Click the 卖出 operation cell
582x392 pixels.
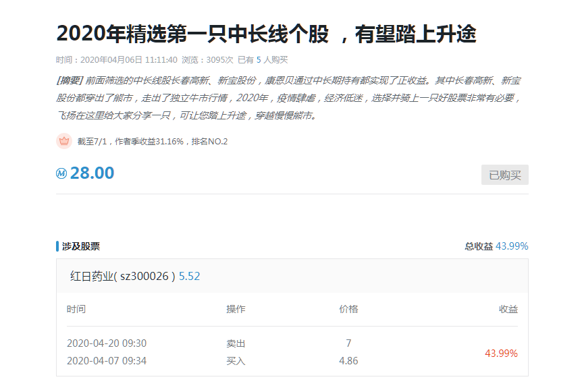[236, 344]
